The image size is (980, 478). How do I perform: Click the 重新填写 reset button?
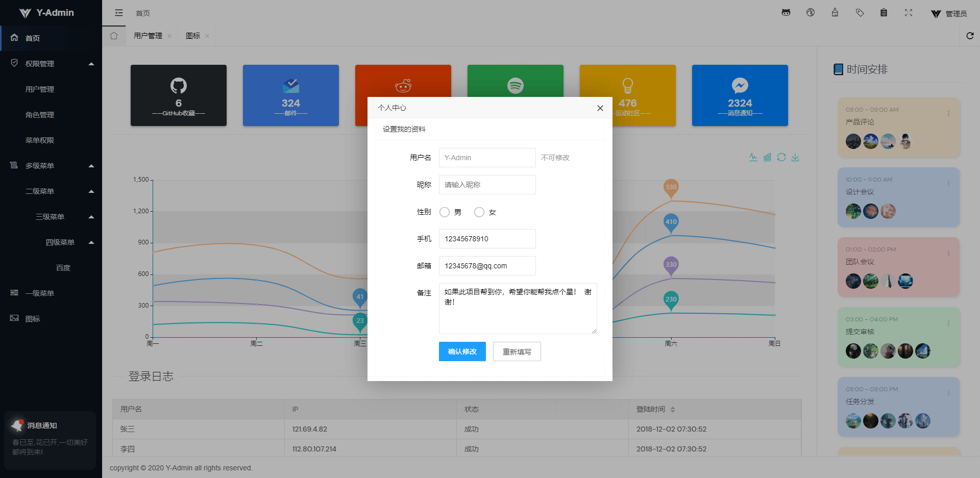[x=517, y=351]
